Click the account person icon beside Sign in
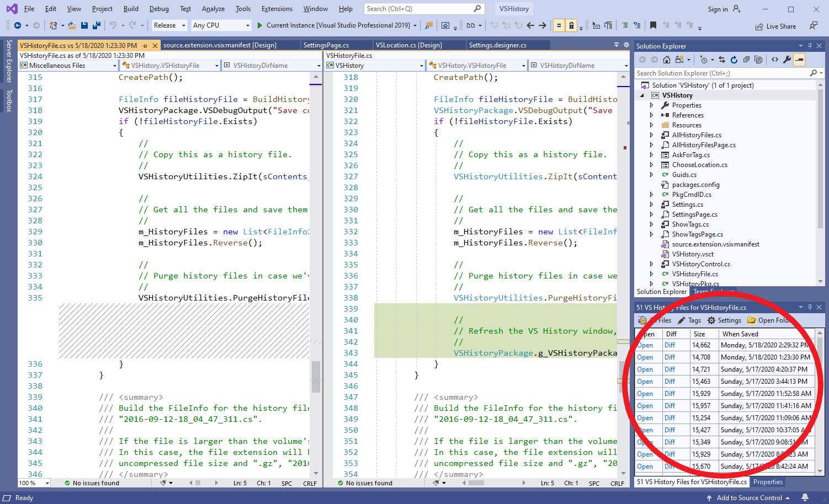This screenshot has width=829, height=504. click(x=736, y=9)
